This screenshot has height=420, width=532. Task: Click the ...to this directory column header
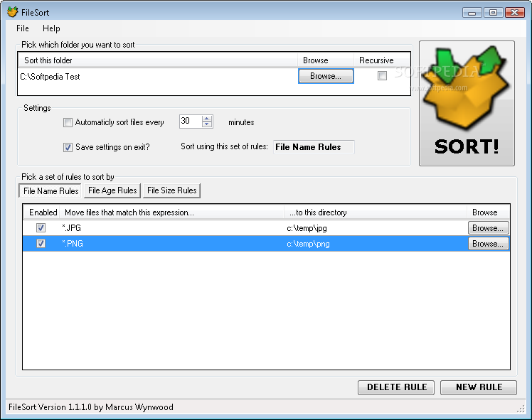(376, 212)
